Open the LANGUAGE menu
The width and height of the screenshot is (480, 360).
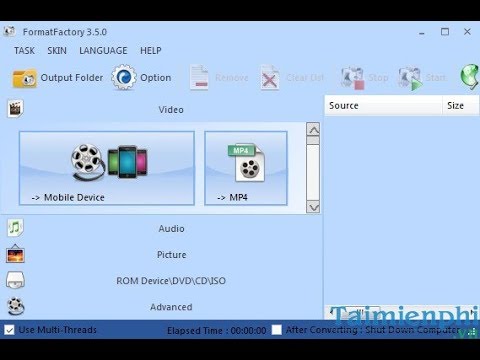click(x=103, y=51)
